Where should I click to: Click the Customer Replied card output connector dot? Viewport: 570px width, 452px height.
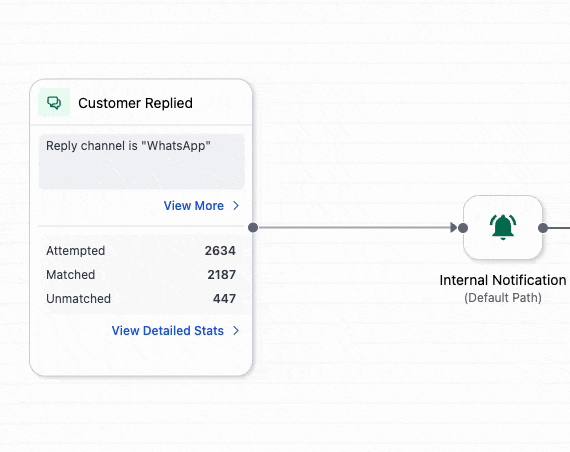pos(253,228)
